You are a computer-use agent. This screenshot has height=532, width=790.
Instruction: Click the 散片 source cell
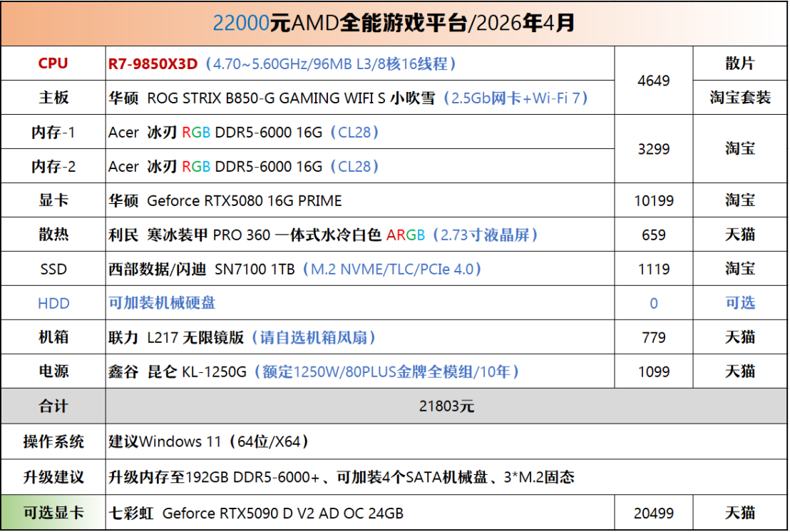point(739,63)
